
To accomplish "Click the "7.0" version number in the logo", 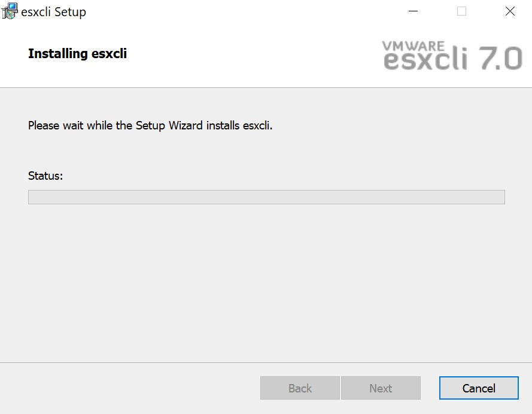I will coord(497,59).
